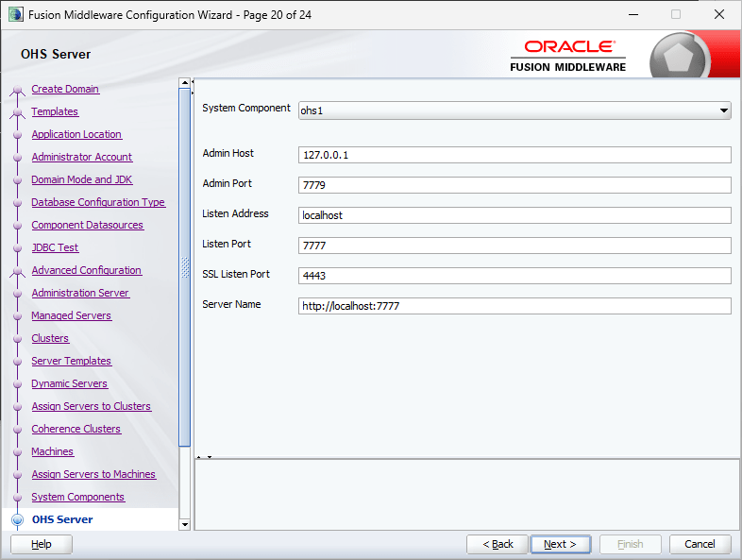Open the System Component dropdown arrow
The image size is (742, 560).
coord(723,110)
